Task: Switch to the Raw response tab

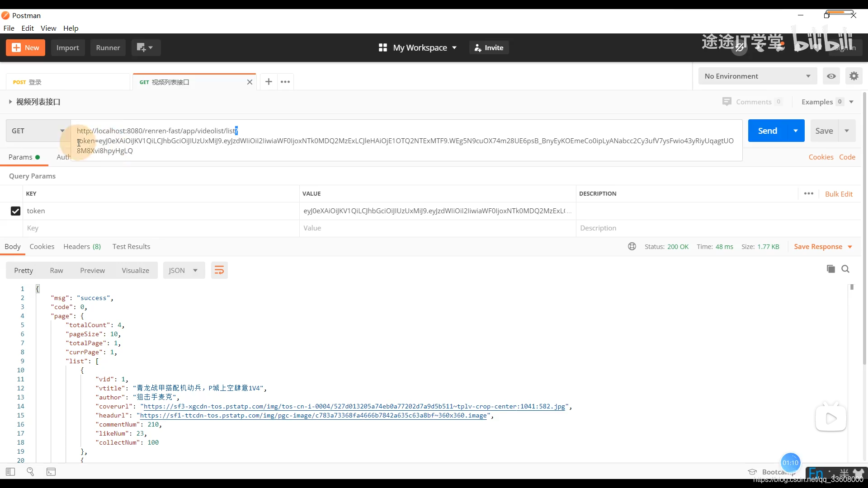Action: point(57,270)
